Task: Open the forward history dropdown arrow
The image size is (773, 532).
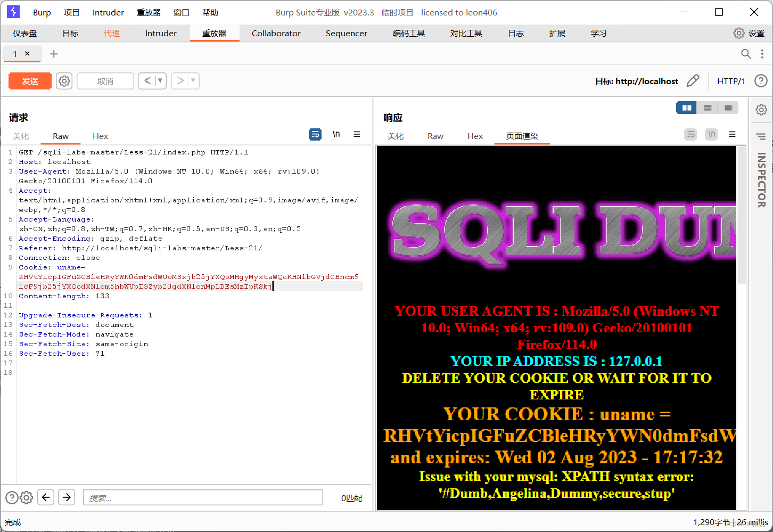Action: click(193, 81)
